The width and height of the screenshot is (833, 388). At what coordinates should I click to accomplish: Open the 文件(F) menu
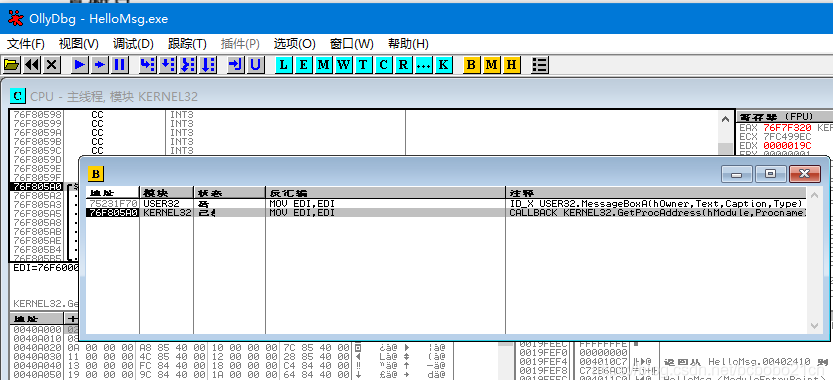[x=26, y=44]
